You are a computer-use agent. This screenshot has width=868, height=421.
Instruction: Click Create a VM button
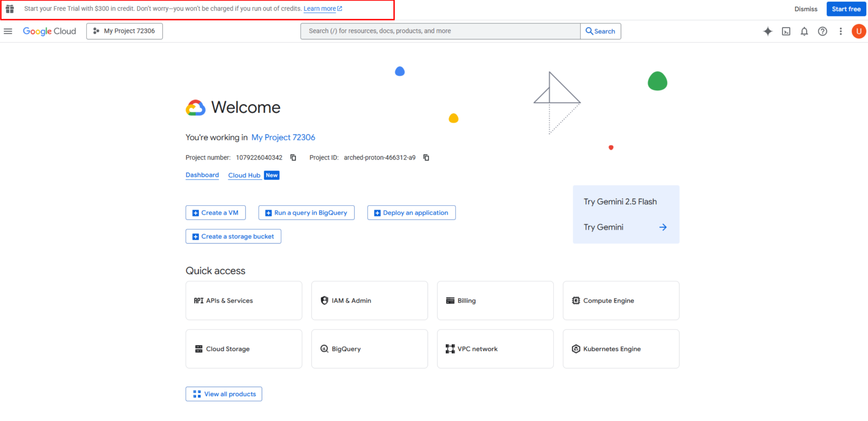coord(215,213)
